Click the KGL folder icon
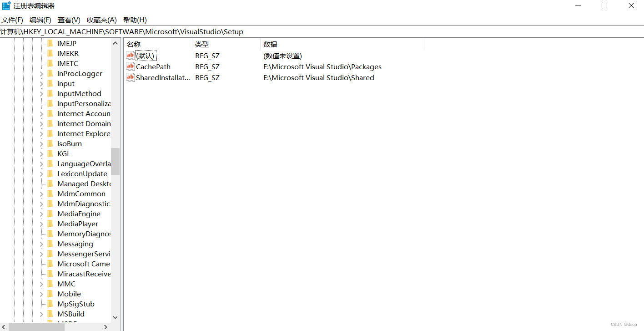This screenshot has height=331, width=644. pos(51,153)
